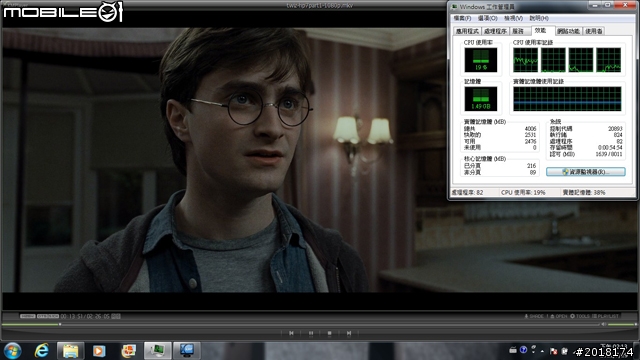
Task: Click the monitor app icon on taskbar
Action: coord(187,351)
